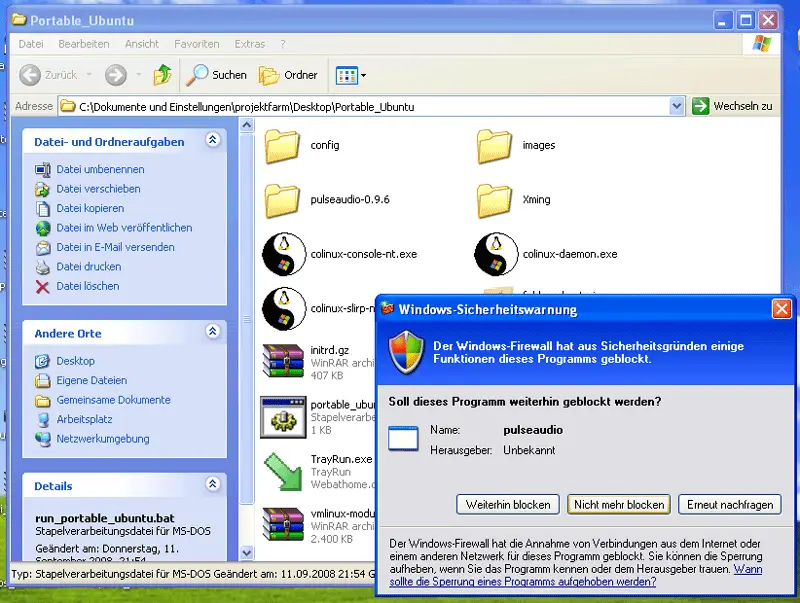This screenshot has width=800, height=603.
Task: Open Eigene Dateien icon
Action: [x=42, y=381]
